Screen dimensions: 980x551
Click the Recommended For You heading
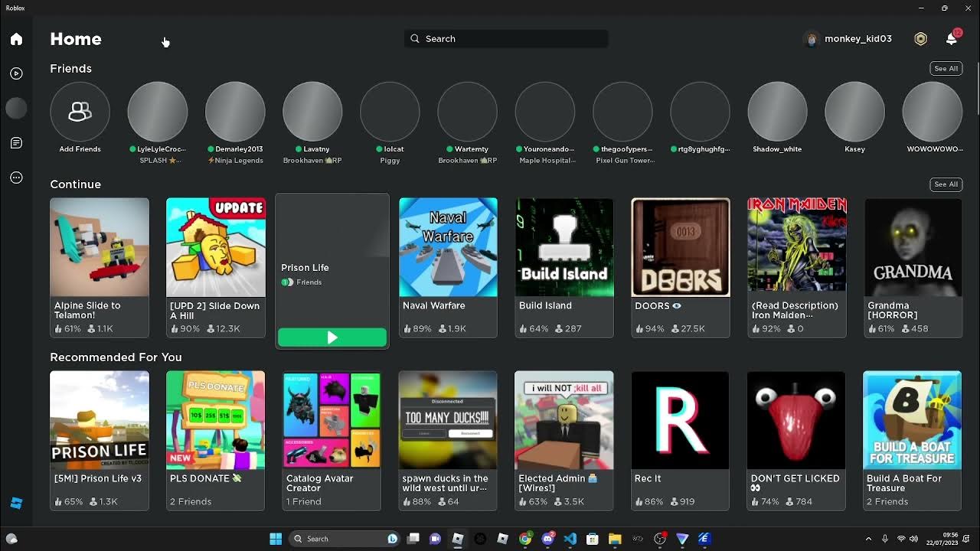click(116, 357)
